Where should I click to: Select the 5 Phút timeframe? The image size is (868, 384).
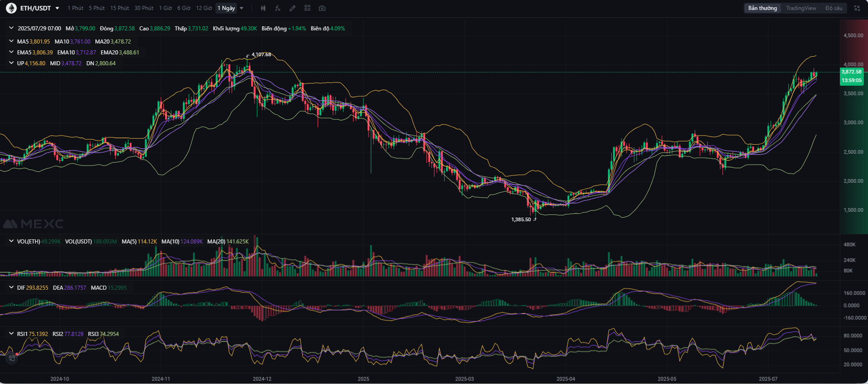click(x=97, y=8)
